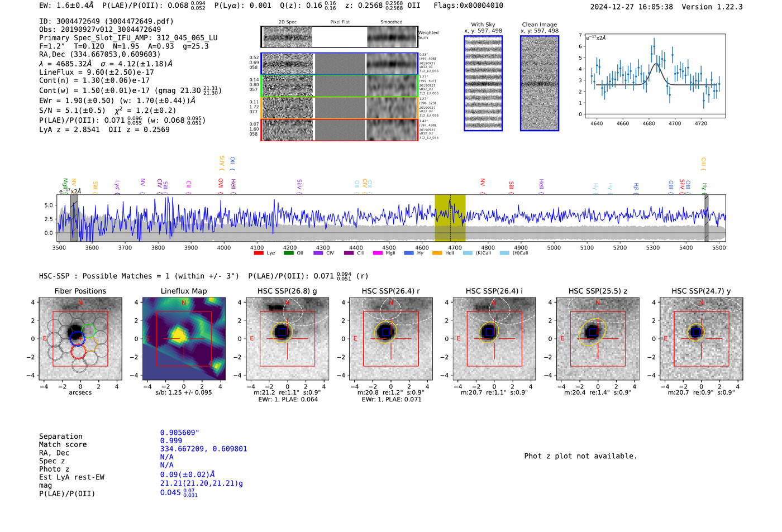This screenshot has height=532, width=782.
Task: Click the Pixel Flat column header
Action: coord(340,22)
